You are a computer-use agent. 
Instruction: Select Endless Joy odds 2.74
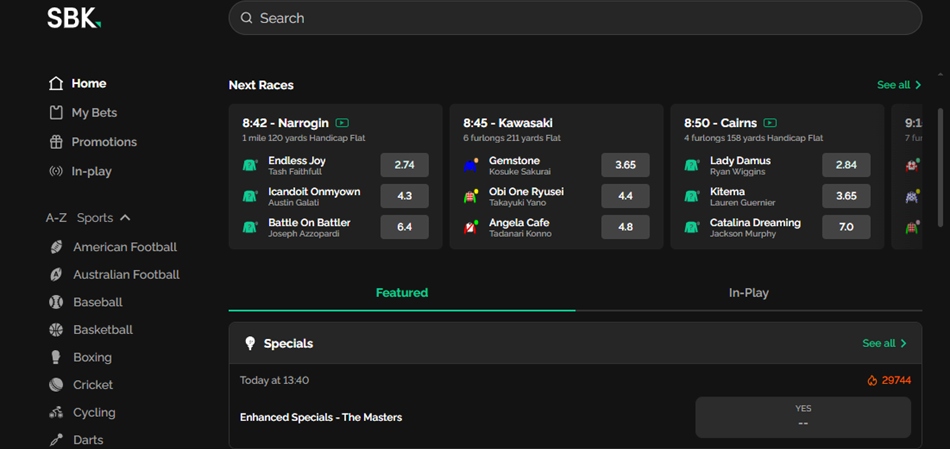click(x=404, y=165)
